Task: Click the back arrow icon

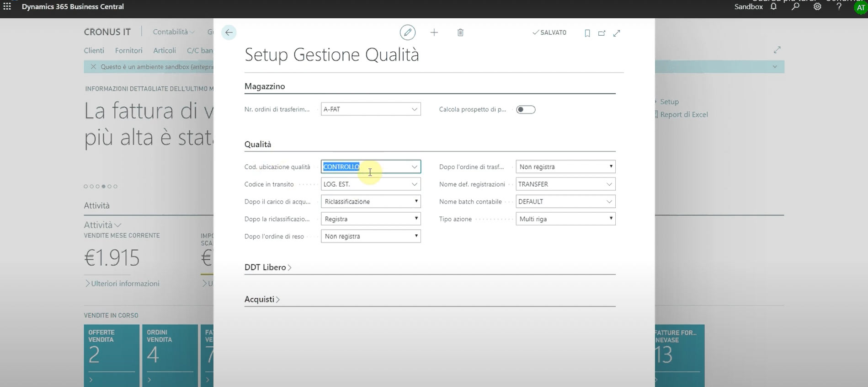Action: coord(229,32)
